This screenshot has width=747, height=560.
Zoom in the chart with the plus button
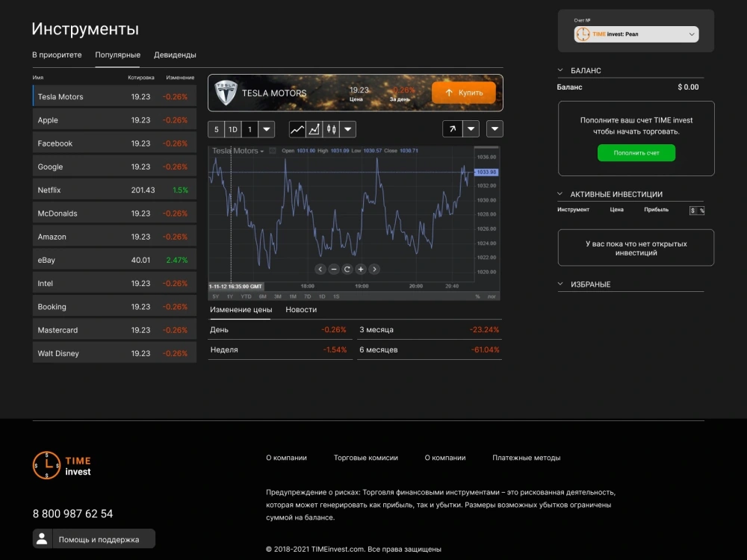[361, 269]
